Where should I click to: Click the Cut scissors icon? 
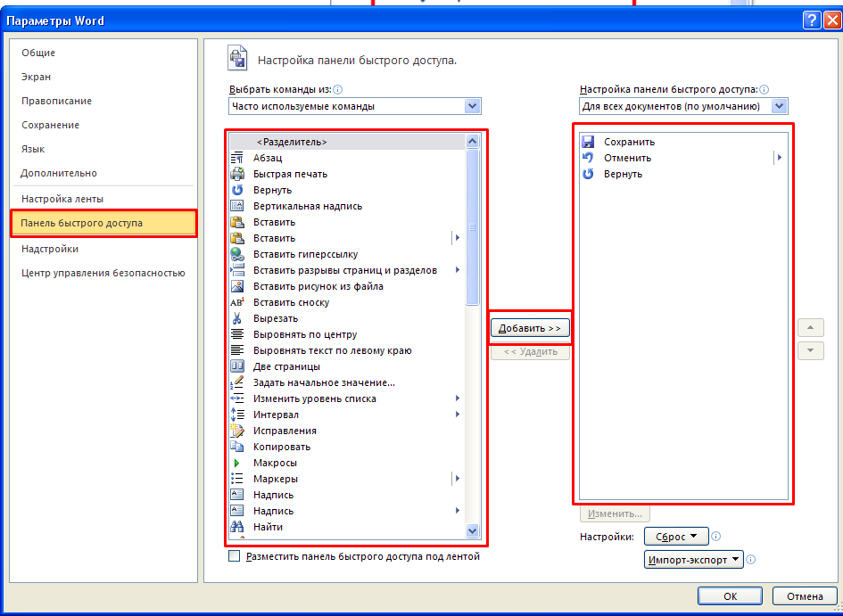tap(237, 318)
